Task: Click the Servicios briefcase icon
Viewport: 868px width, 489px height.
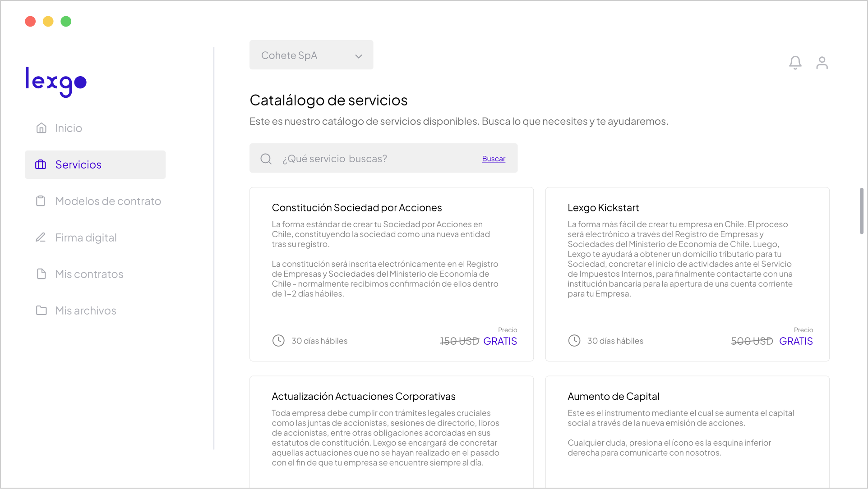Action: click(42, 165)
